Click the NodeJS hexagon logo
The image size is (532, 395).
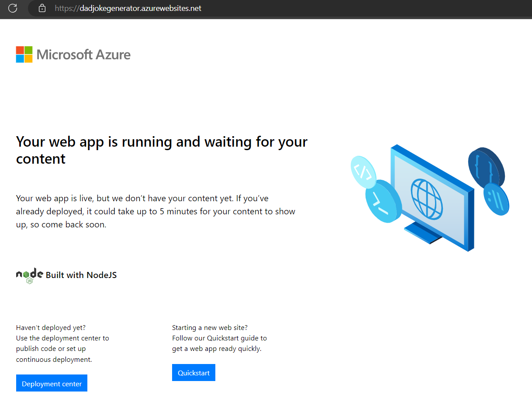(29, 275)
